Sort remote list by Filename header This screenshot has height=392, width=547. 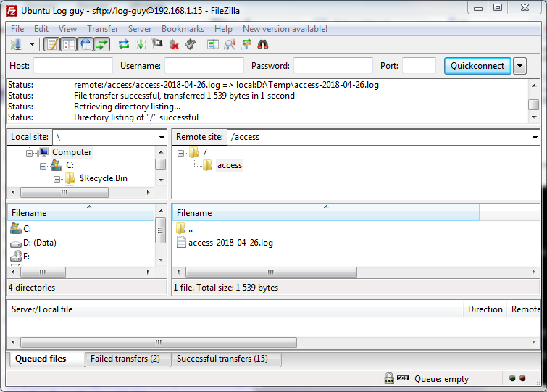click(x=326, y=213)
